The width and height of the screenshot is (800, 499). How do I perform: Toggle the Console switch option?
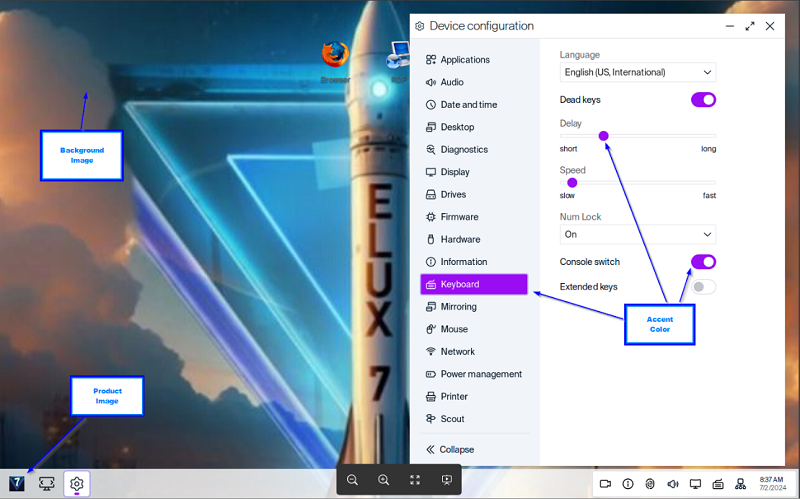pyautogui.click(x=704, y=262)
